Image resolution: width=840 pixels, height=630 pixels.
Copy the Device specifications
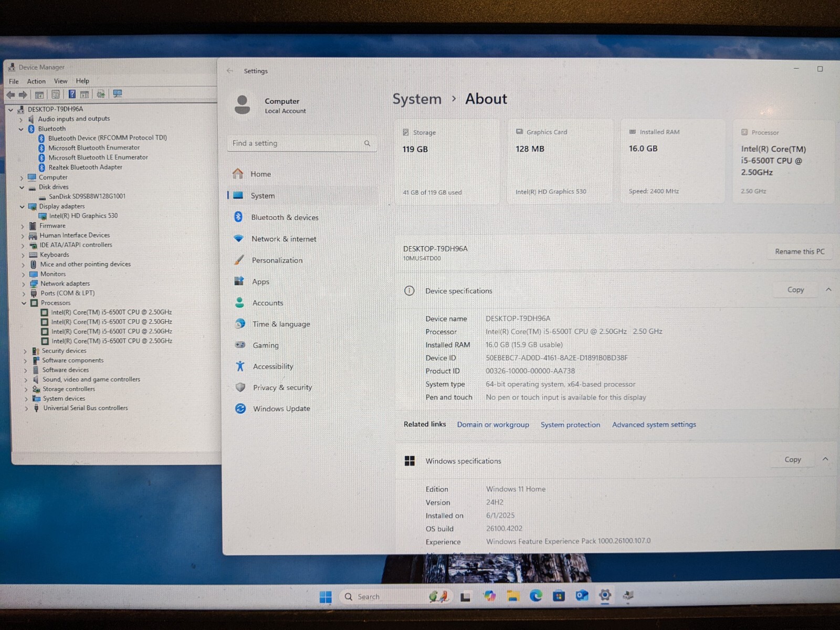795,290
